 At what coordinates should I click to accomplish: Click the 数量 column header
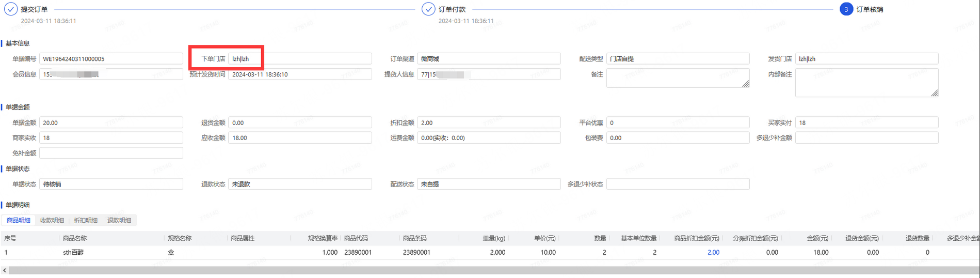point(600,239)
